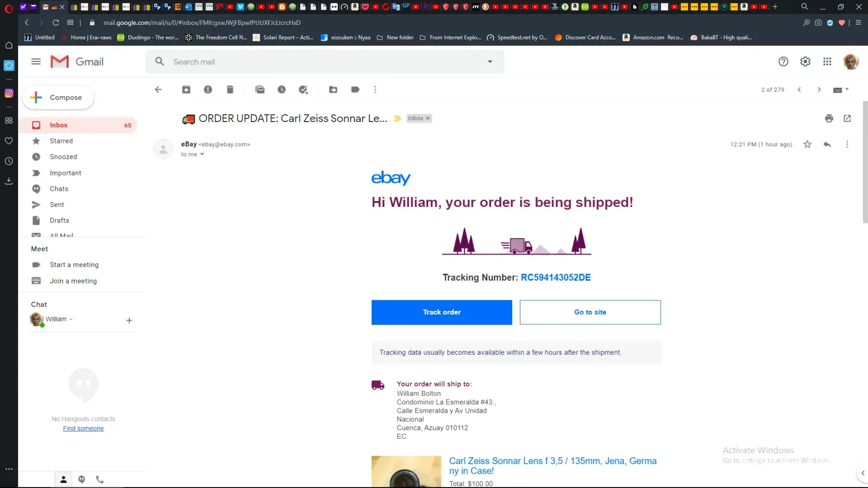Toggle the importance marker beside the subject

tap(397, 118)
